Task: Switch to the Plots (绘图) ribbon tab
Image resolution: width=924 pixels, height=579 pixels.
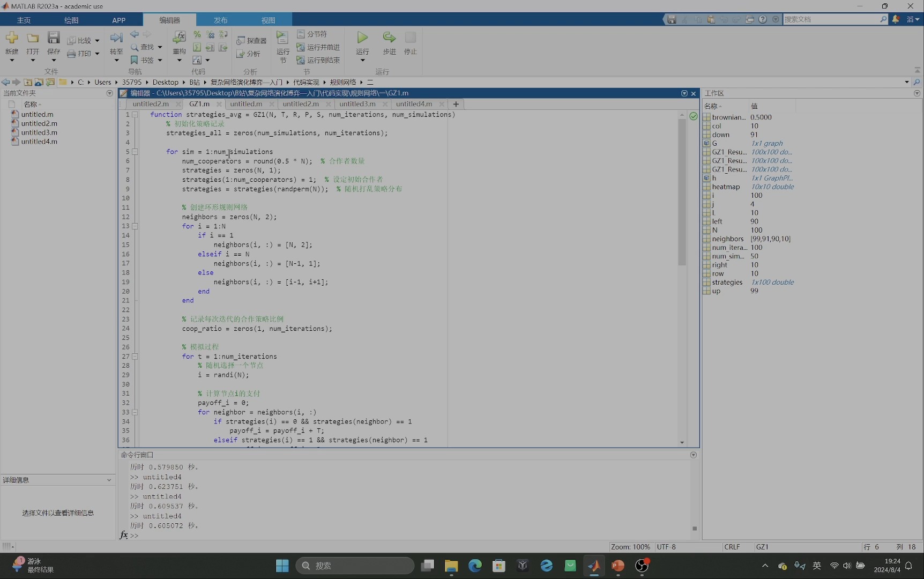Action: point(71,20)
